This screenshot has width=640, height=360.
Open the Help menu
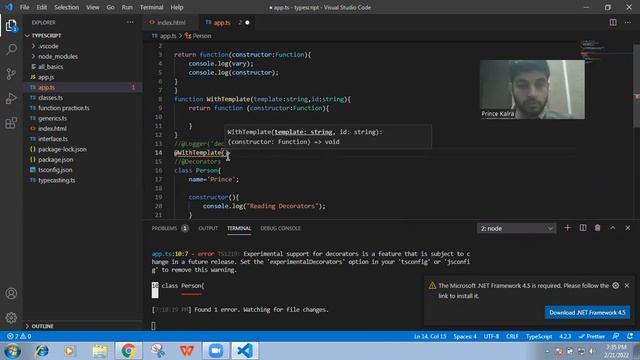pyautogui.click(x=177, y=7)
